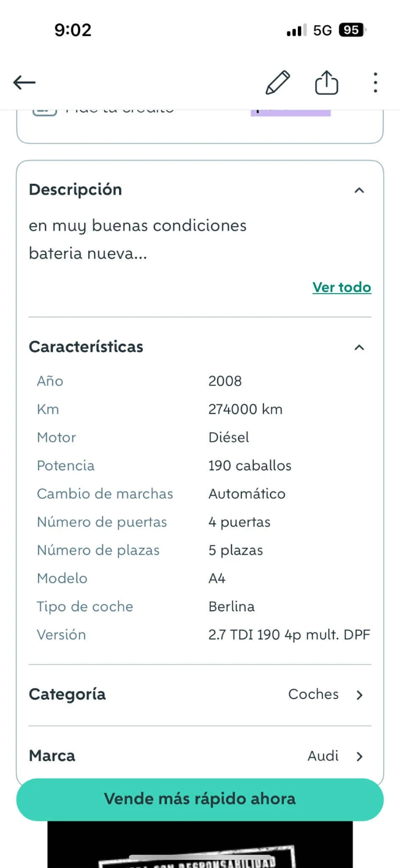The image size is (400, 868).
Task: Open the Coches category entry
Action: click(313, 694)
